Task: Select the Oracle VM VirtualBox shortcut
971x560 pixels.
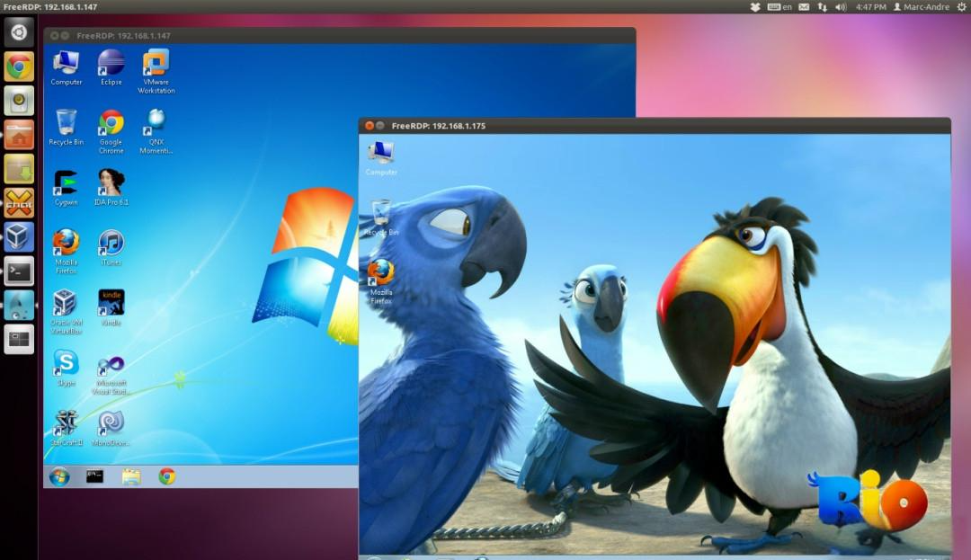Action: coord(66,303)
